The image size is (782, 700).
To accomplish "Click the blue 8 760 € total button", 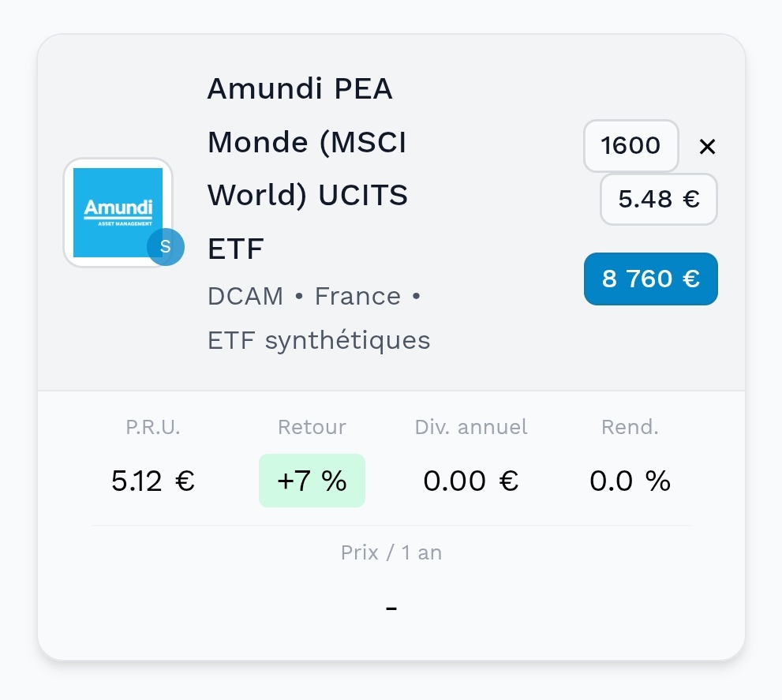I will point(650,279).
